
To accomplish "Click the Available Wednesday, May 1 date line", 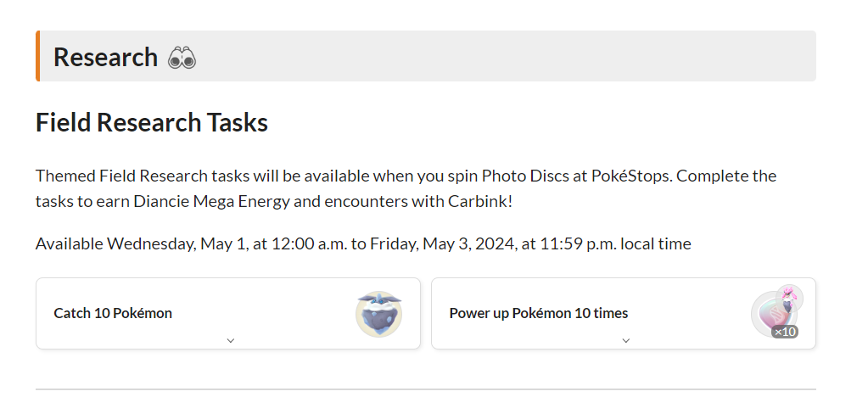I will tap(363, 243).
